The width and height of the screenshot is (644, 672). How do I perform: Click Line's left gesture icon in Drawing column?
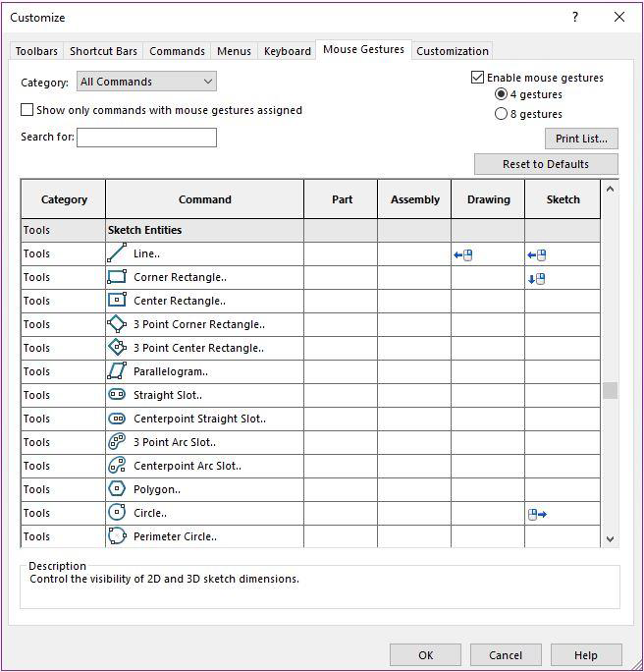[463, 254]
